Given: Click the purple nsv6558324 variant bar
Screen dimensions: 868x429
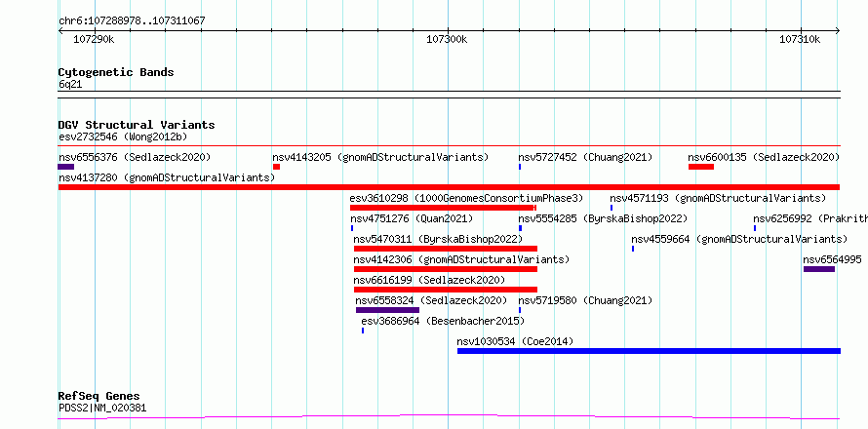Looking at the screenshot, I should pos(387,310).
